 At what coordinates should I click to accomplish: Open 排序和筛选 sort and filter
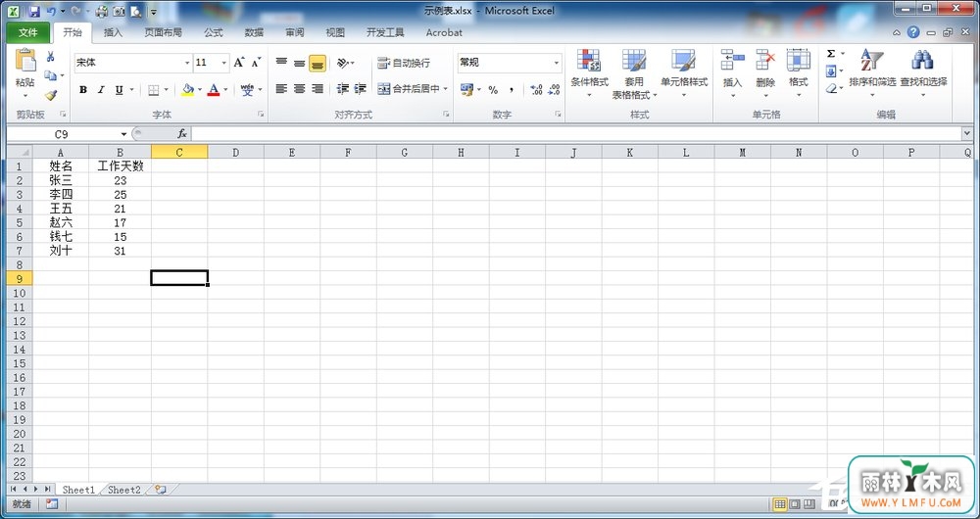872,73
